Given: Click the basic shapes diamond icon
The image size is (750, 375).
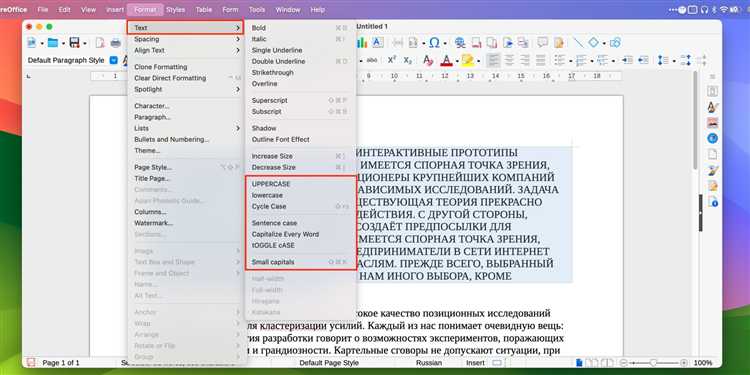Looking at the screenshot, I should coord(594,43).
